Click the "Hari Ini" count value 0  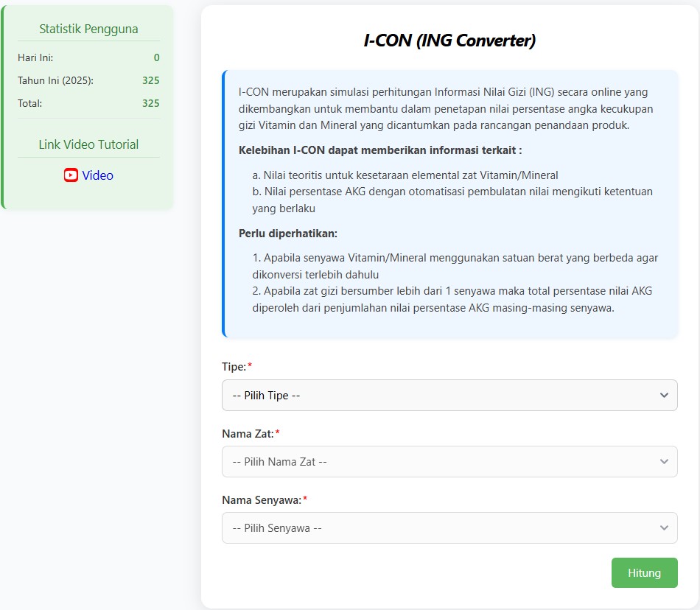pyautogui.click(x=156, y=57)
